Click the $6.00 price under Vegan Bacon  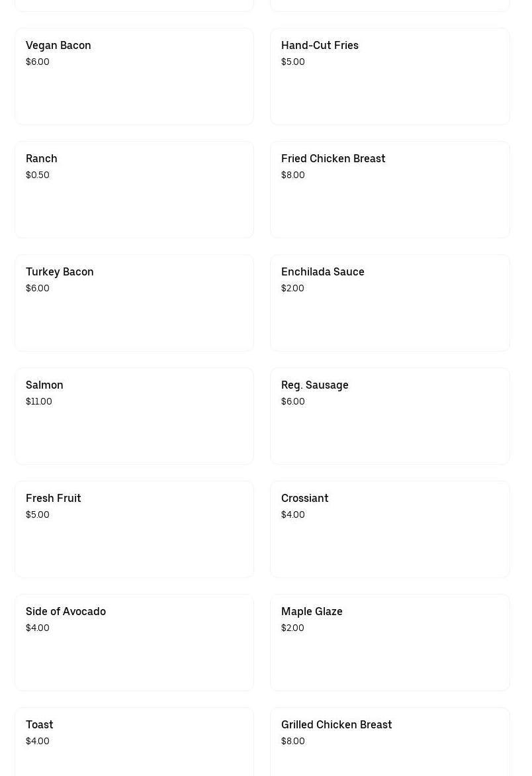point(37,62)
